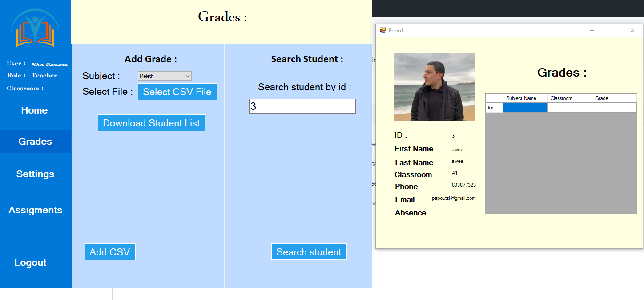Viewport: 644px width, 300px height.
Task: Click the Form1 title bar application icon
Action: tap(383, 30)
